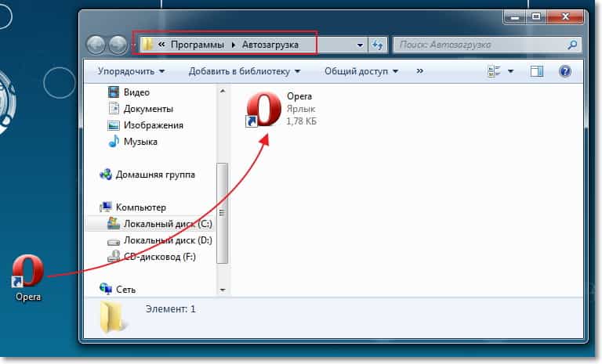Open the recent pages dropdown beside nav arrows
The image size is (602, 364).
click(132, 45)
